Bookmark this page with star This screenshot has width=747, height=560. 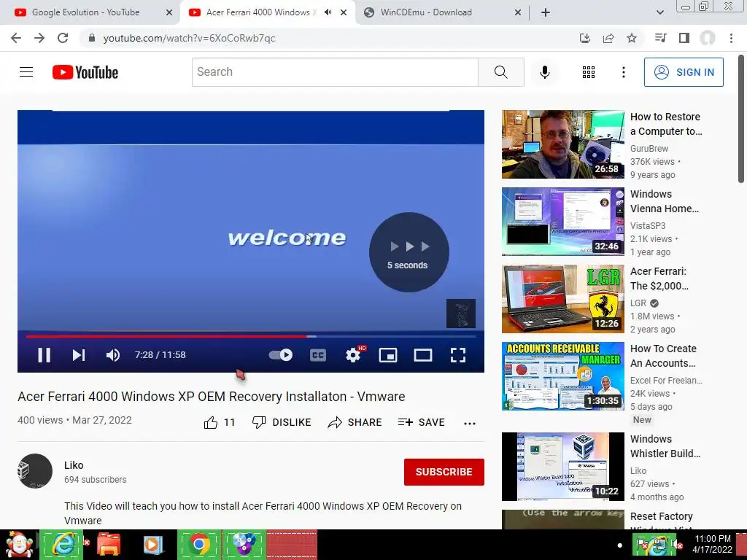pos(632,38)
